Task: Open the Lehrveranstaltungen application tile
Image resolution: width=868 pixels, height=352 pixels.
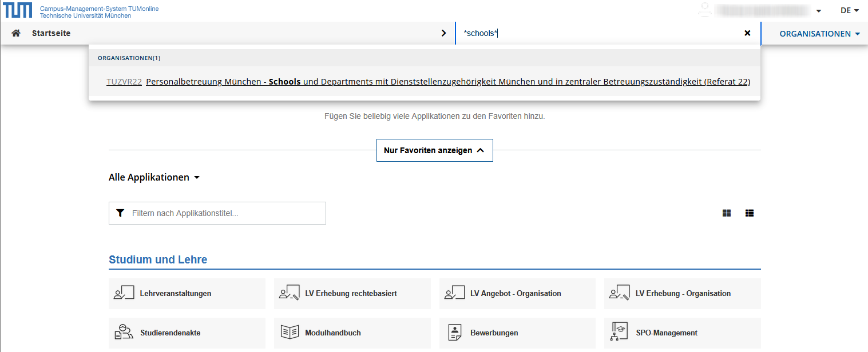Action: click(x=187, y=294)
